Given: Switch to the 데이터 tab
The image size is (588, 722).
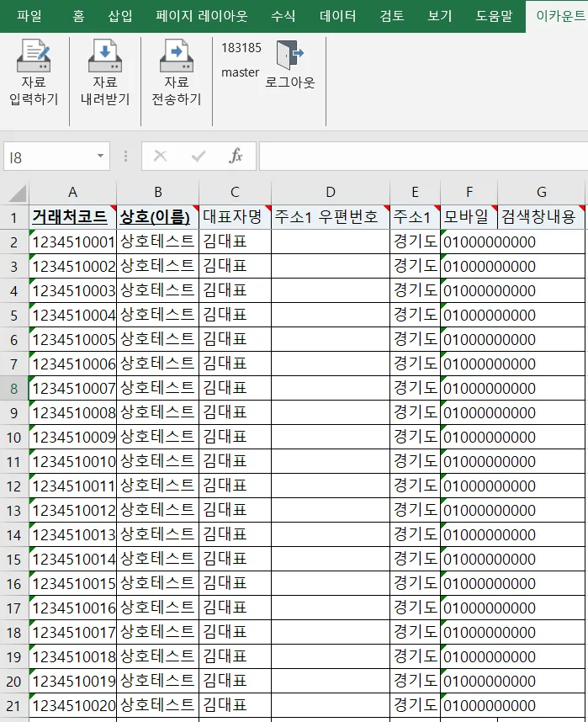Looking at the screenshot, I should click(337, 16).
